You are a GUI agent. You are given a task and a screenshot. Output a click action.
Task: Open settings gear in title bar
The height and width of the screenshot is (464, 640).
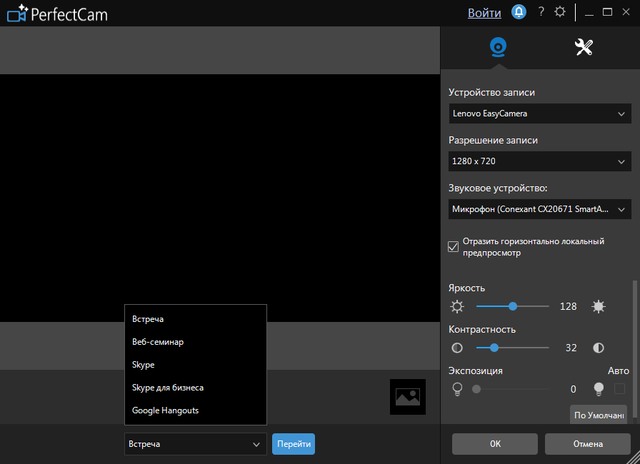click(561, 13)
